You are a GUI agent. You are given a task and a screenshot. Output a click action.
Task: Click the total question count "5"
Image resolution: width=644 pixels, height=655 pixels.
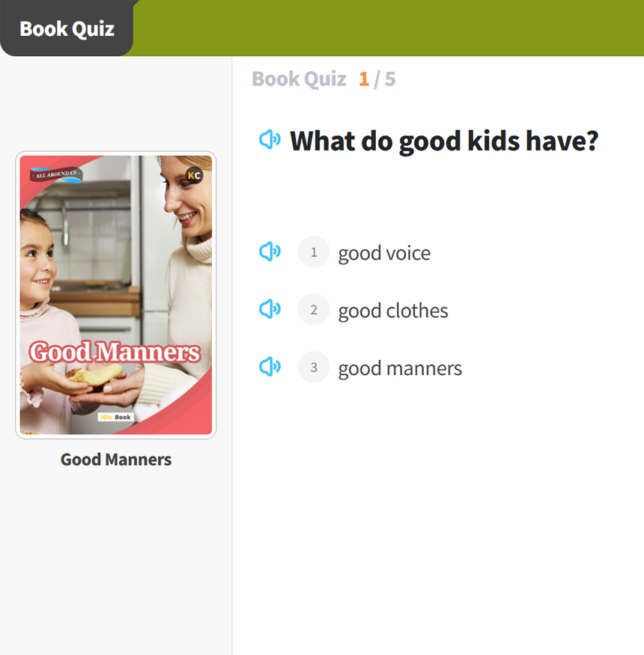pos(390,79)
